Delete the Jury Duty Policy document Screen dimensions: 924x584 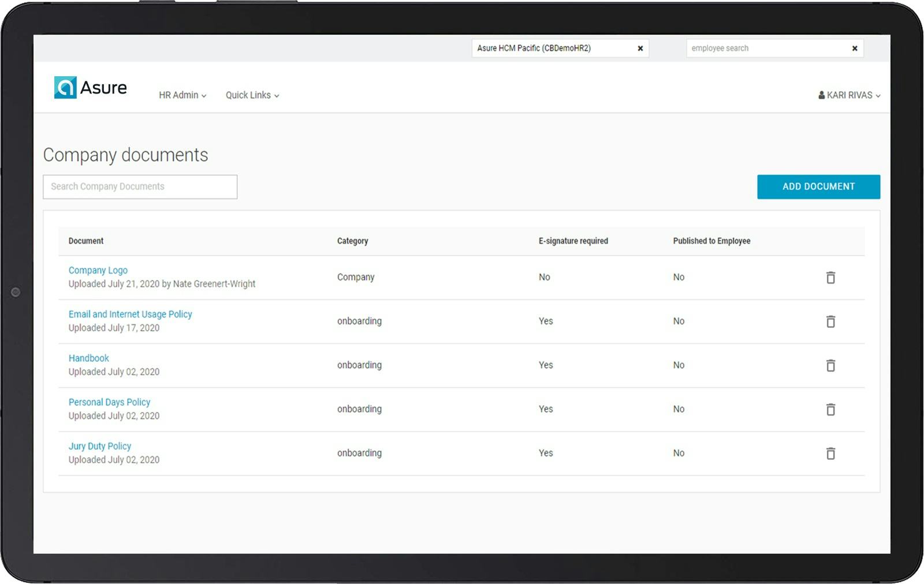click(x=830, y=454)
